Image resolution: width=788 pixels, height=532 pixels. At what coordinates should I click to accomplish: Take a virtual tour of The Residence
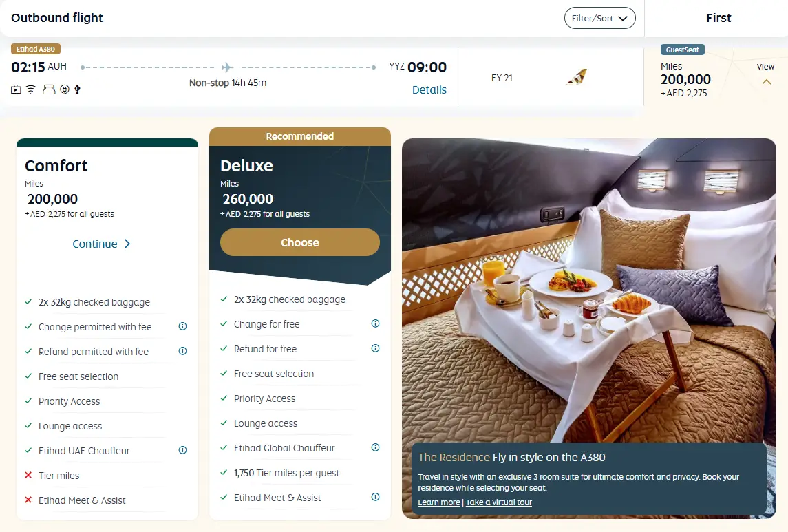tap(498, 502)
